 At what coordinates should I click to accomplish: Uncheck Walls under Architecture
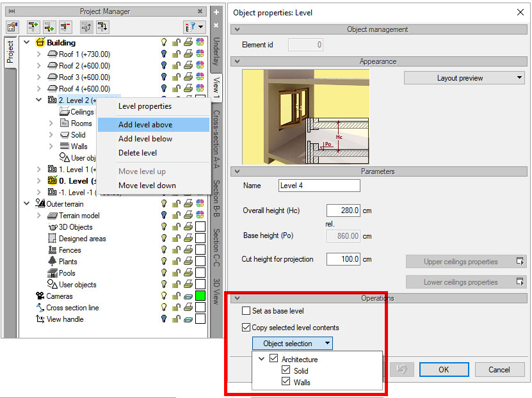286,381
